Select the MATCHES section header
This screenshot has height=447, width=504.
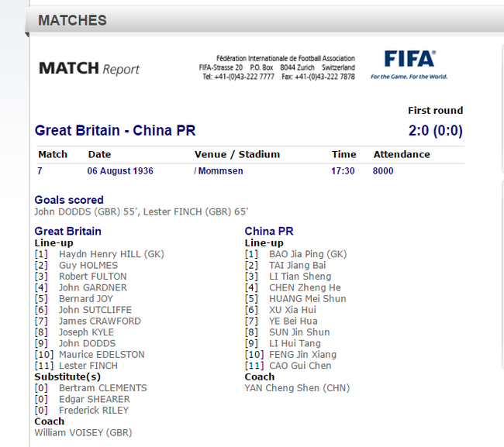click(x=73, y=20)
